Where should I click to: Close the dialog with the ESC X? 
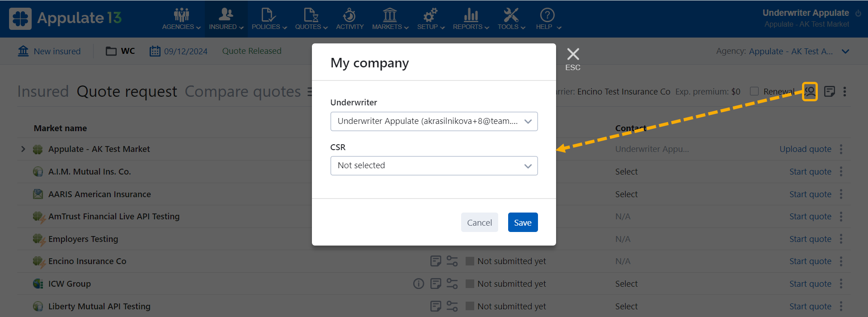(573, 55)
